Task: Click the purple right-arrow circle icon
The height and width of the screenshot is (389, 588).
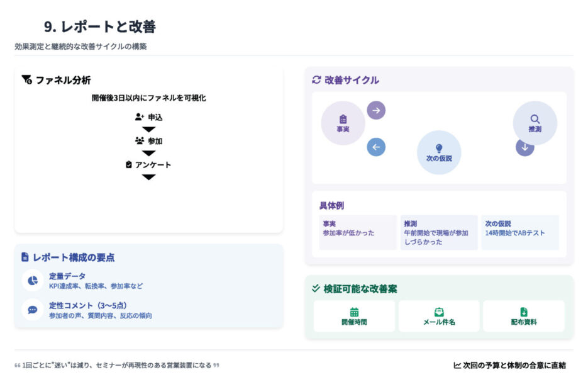Action: coord(376,110)
